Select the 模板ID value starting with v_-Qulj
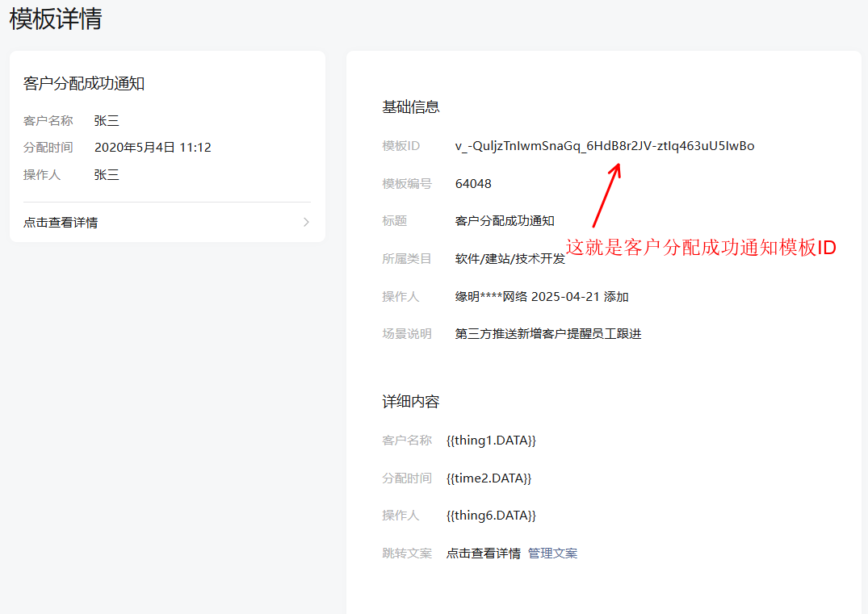Screen dimensions: 868x614 click(605, 146)
